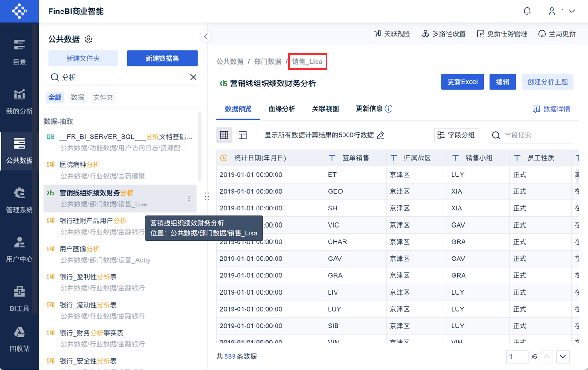Image resolution: width=588 pixels, height=370 pixels.
Task: Switch to 更新信息 tab
Action: tap(369, 109)
